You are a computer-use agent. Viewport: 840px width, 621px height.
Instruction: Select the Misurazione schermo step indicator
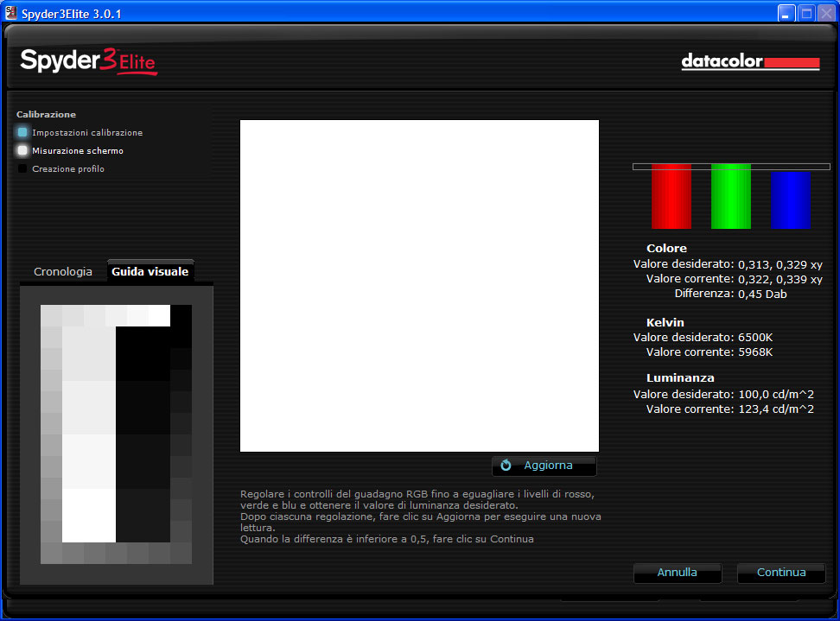[22, 150]
